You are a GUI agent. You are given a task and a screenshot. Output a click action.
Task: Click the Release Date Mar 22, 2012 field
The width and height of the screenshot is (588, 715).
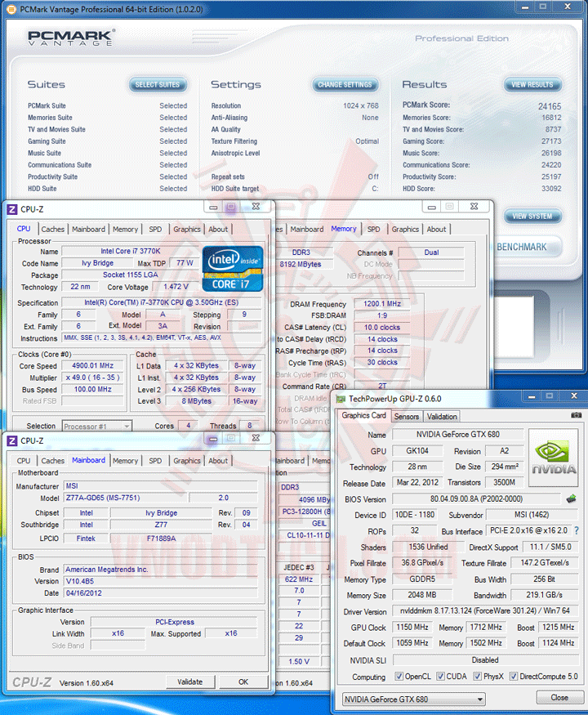[417, 482]
